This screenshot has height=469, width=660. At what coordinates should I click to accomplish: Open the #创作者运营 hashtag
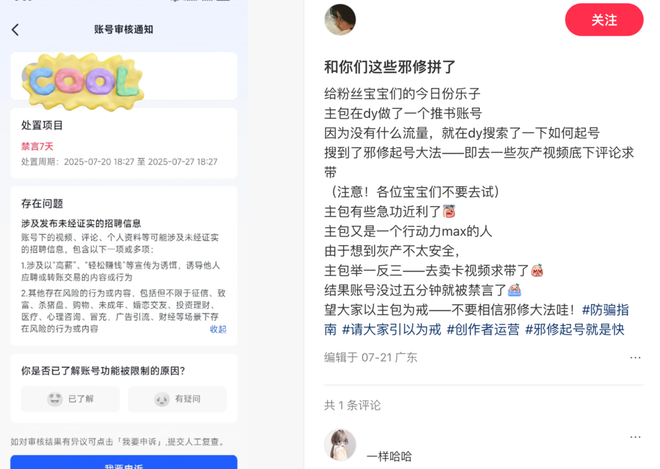click(483, 330)
